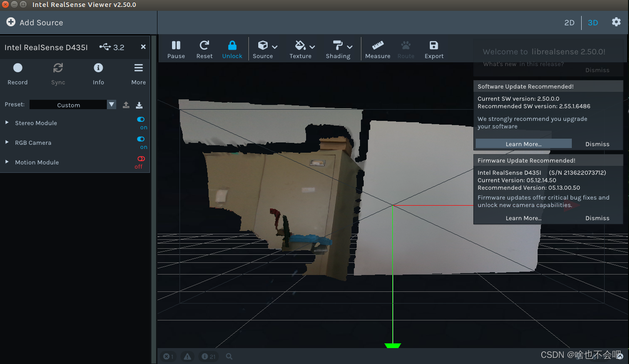Click the Recommended SW version text
This screenshot has width=629, height=364.
(534, 106)
